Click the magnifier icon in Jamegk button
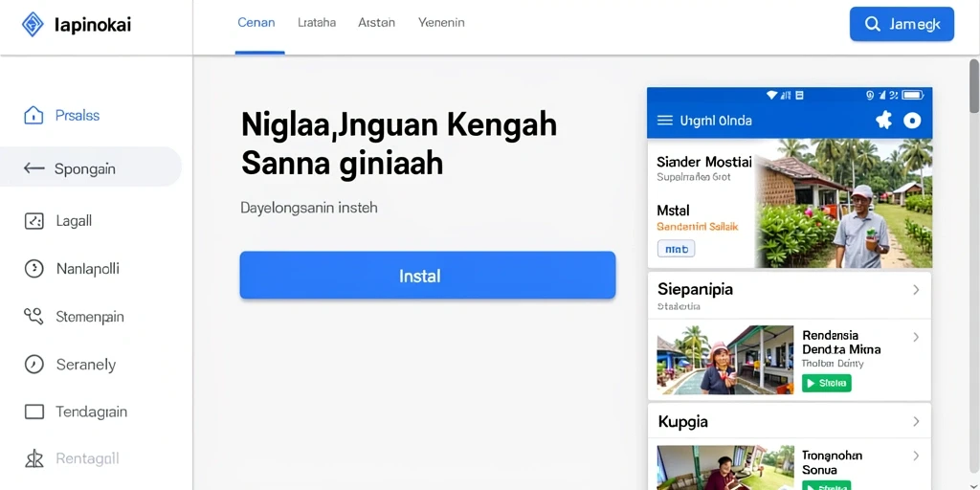The width and height of the screenshot is (980, 490). pos(873,24)
